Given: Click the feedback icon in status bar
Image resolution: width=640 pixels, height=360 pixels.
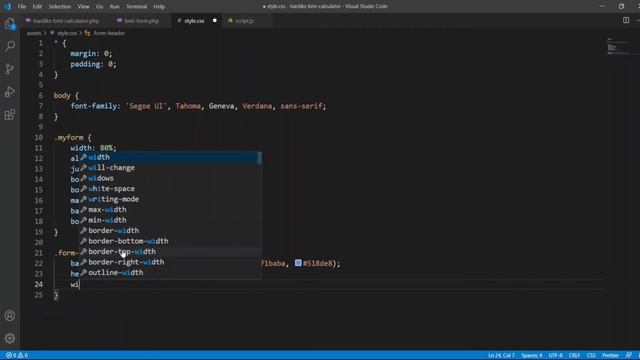Looking at the screenshot, I should coord(629,356).
